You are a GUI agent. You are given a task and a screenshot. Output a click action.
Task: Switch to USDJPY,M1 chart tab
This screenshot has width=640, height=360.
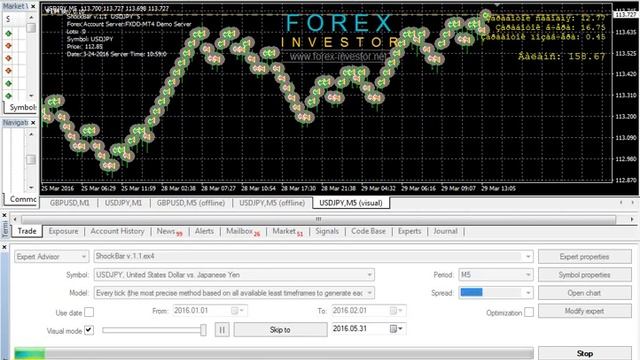pos(123,203)
